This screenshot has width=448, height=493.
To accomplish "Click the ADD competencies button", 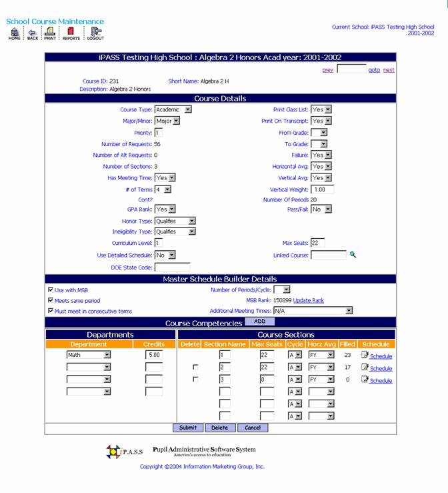I will (x=259, y=322).
